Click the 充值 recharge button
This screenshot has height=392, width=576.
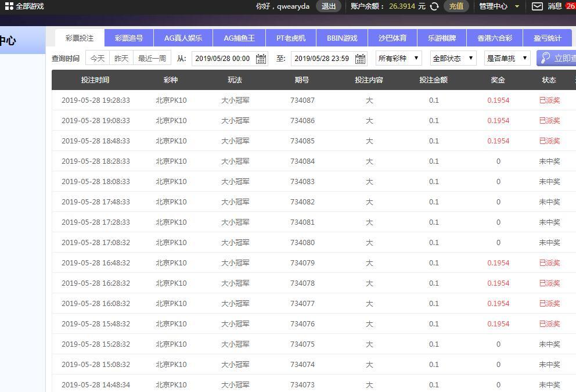click(456, 6)
